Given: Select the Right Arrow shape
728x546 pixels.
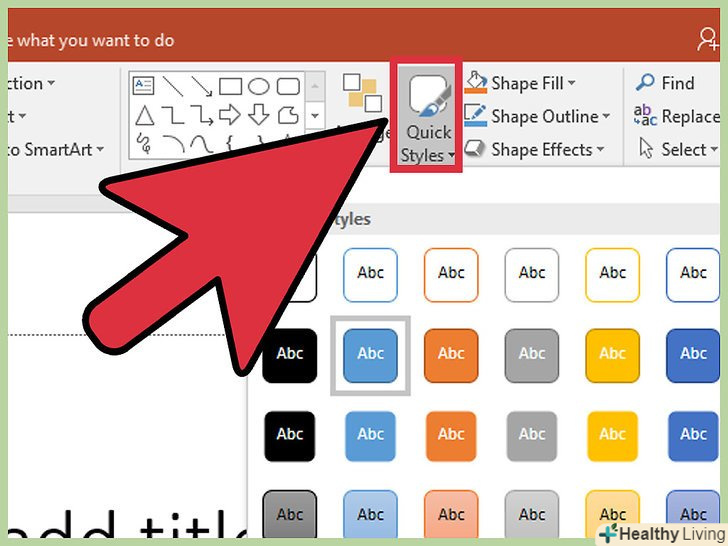Looking at the screenshot, I should (230, 115).
